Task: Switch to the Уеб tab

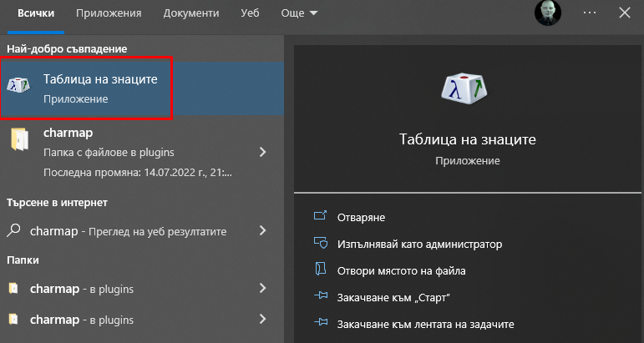Action: [250, 13]
